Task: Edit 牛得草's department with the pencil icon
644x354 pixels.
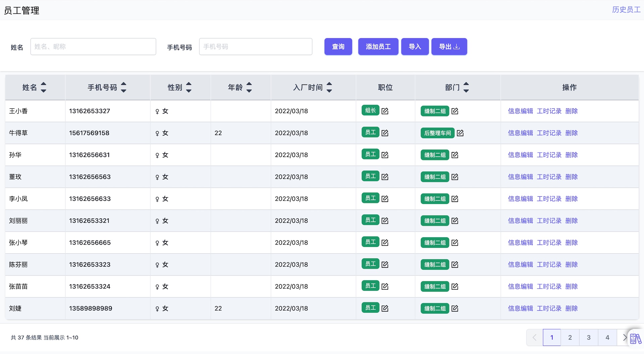Action: point(460,133)
